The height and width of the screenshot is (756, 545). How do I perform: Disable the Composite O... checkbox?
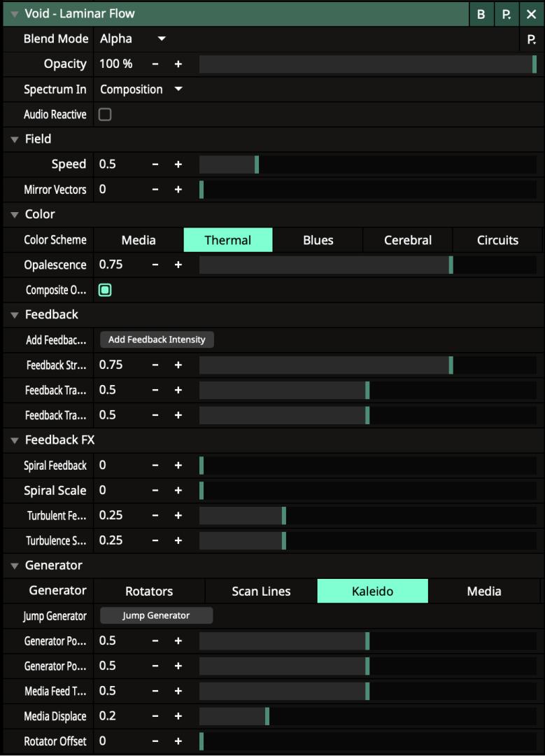(x=104, y=290)
